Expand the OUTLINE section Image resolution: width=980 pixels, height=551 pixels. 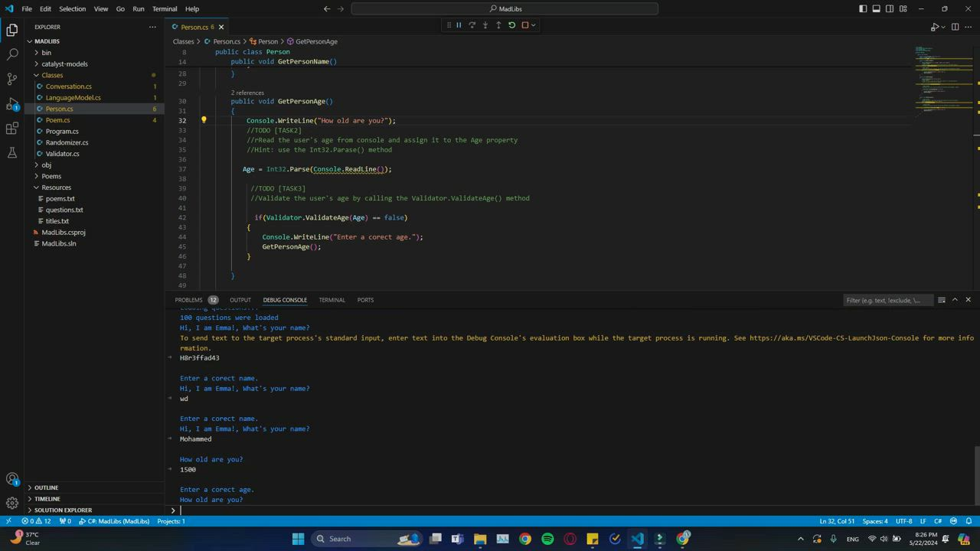click(46, 487)
